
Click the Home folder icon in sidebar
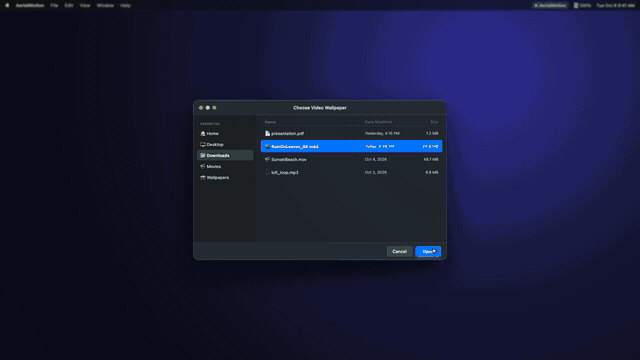pos(203,133)
